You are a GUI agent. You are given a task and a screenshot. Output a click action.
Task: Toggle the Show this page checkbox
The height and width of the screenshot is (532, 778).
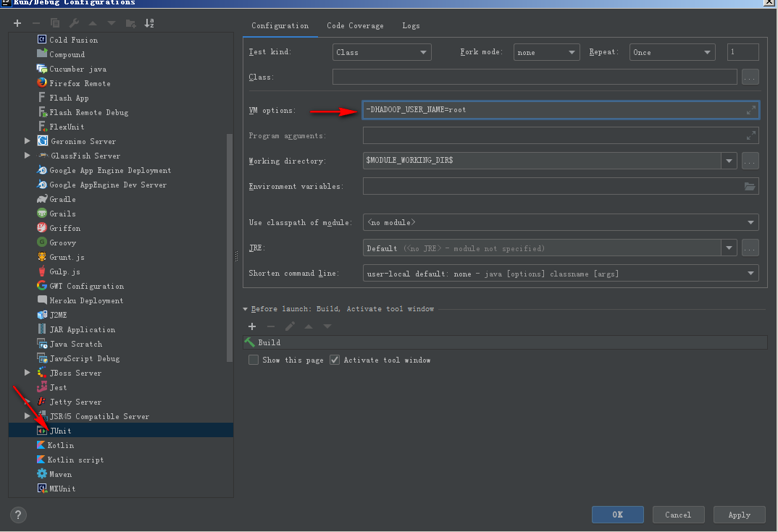tap(254, 360)
